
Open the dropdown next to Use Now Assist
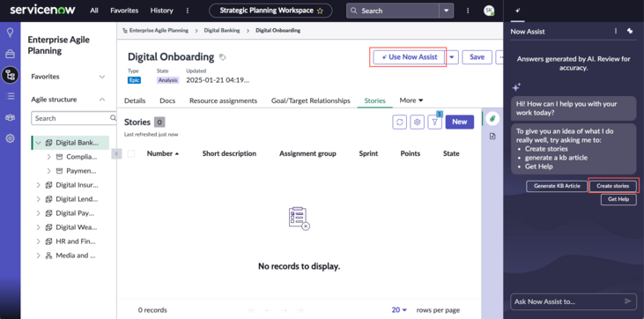click(x=452, y=57)
